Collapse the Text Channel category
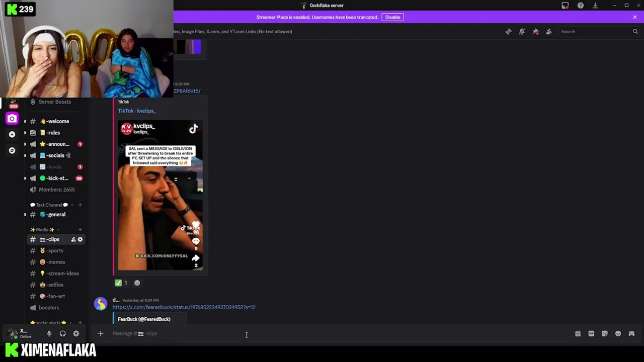The image size is (644, 362). [x=50, y=205]
